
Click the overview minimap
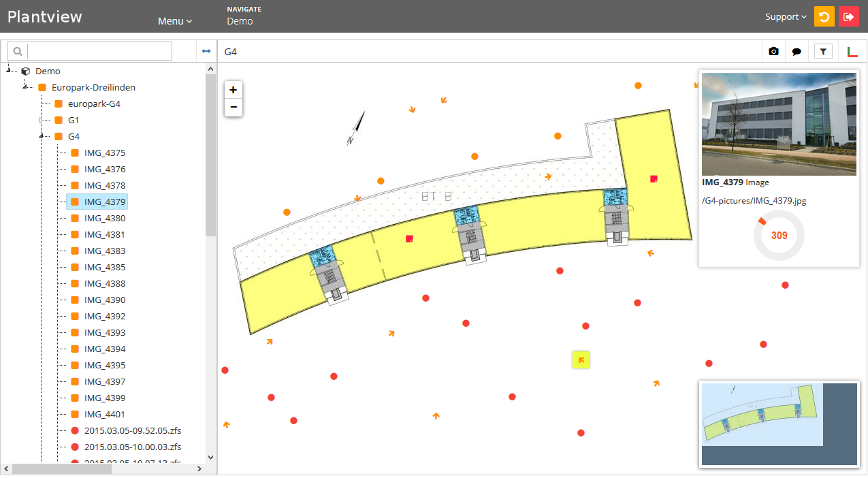tap(778, 424)
